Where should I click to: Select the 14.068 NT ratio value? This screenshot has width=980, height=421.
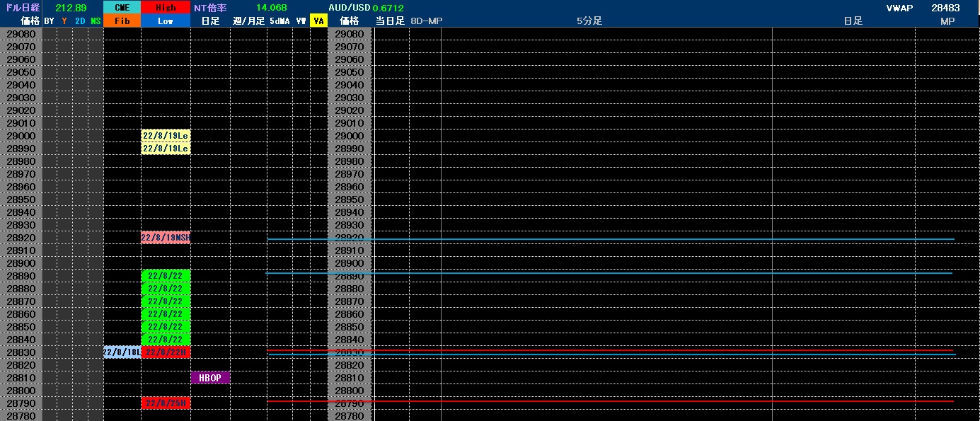272,8
